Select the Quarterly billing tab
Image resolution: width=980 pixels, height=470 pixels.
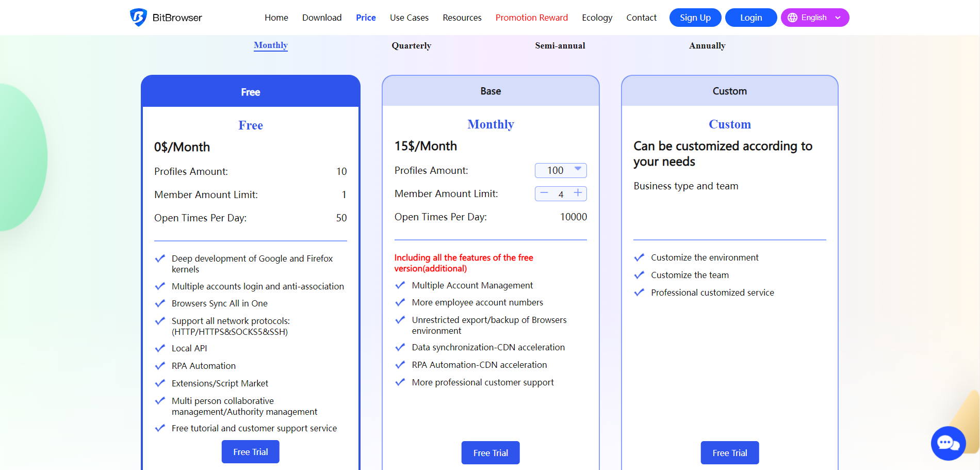point(411,45)
